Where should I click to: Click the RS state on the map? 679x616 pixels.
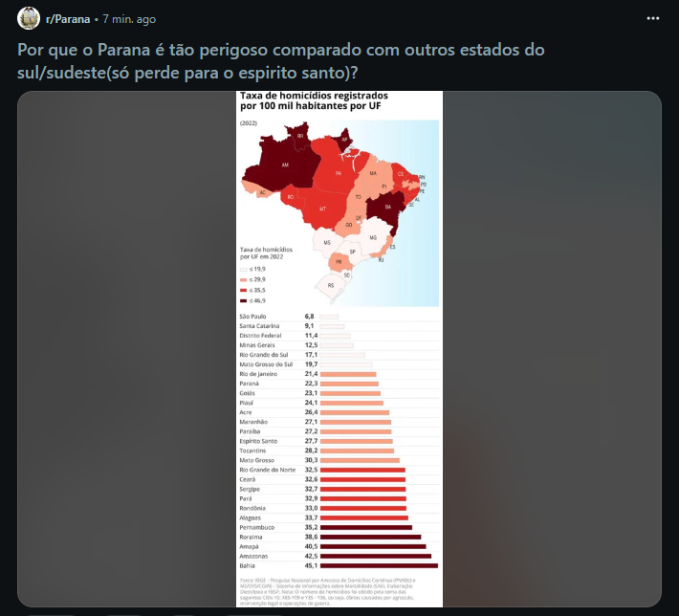tap(331, 285)
